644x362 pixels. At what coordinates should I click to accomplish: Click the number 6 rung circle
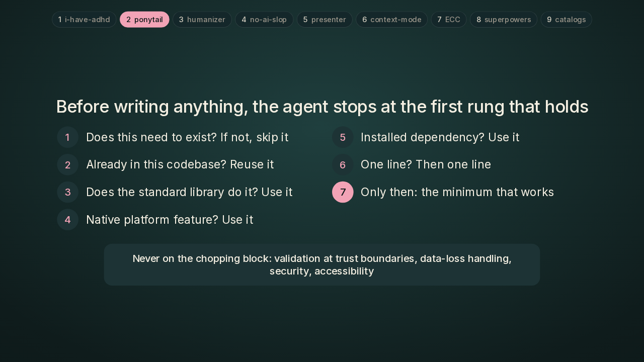point(343,164)
